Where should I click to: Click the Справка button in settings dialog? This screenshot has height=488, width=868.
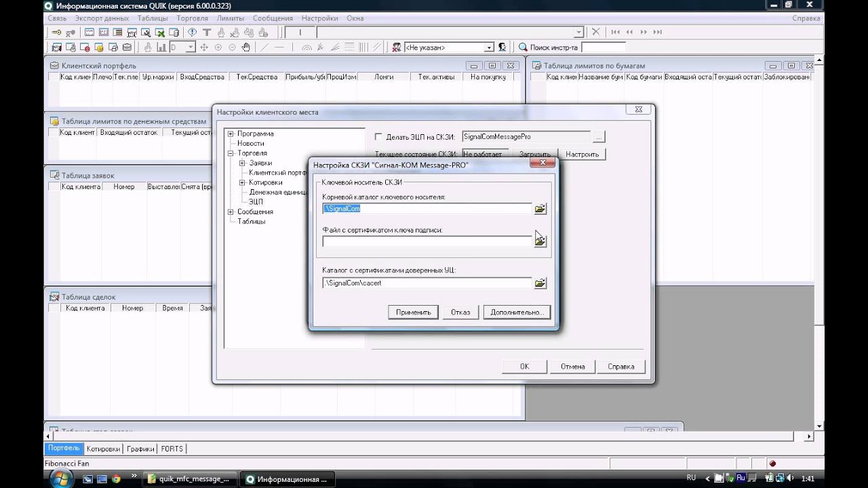pos(621,367)
